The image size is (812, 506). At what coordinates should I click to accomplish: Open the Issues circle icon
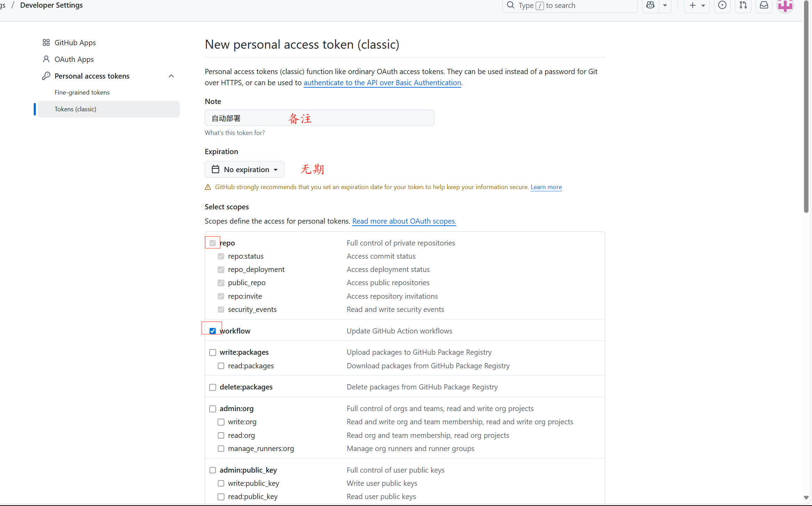[722, 5]
